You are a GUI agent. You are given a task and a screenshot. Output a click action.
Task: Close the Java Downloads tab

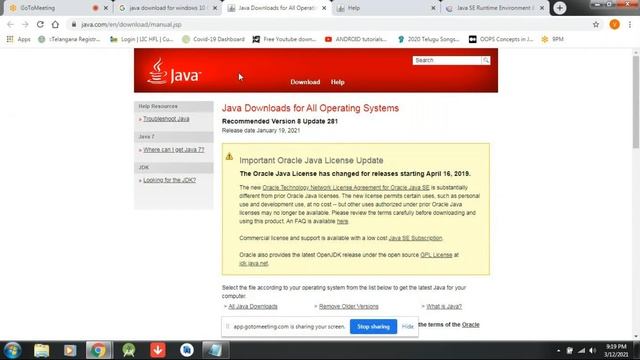[324, 8]
